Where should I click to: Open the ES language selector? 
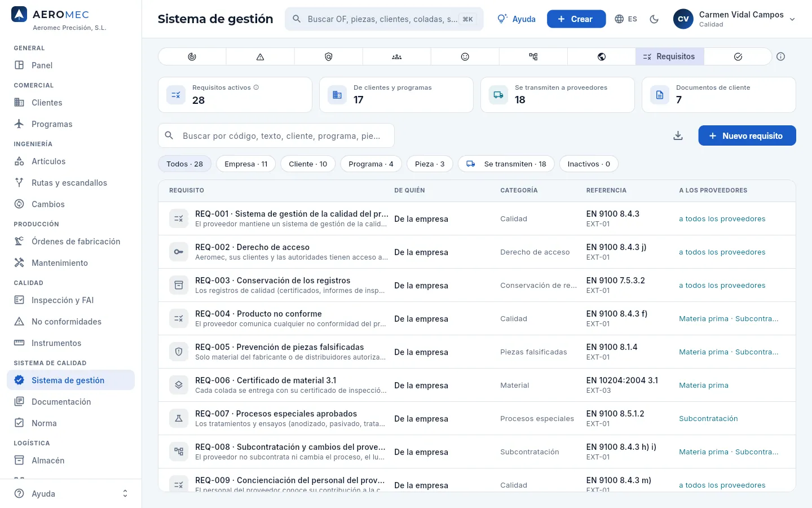point(626,19)
